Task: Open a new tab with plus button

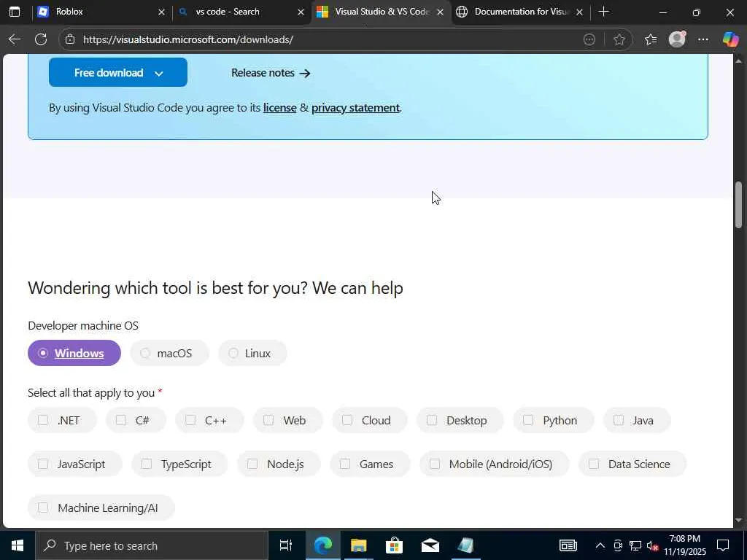Action: click(603, 12)
